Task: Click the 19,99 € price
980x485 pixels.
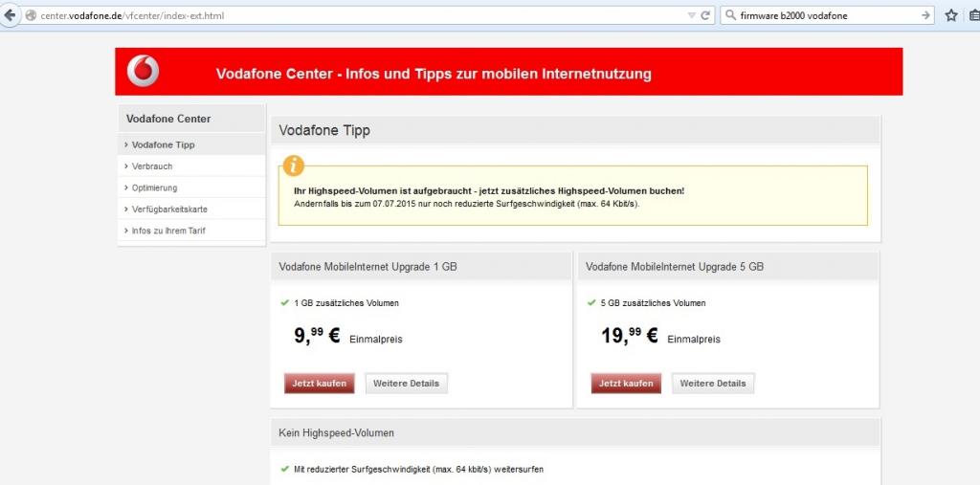Action: click(630, 336)
